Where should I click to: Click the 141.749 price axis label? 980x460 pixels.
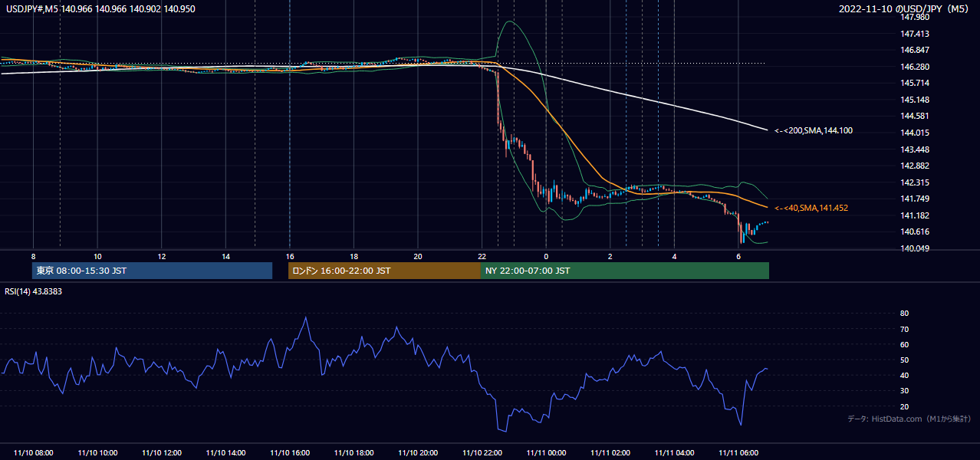[x=914, y=199]
